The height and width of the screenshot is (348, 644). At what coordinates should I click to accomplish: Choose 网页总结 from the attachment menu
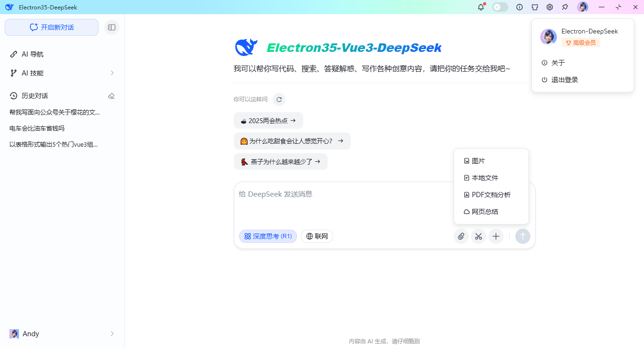point(491,212)
